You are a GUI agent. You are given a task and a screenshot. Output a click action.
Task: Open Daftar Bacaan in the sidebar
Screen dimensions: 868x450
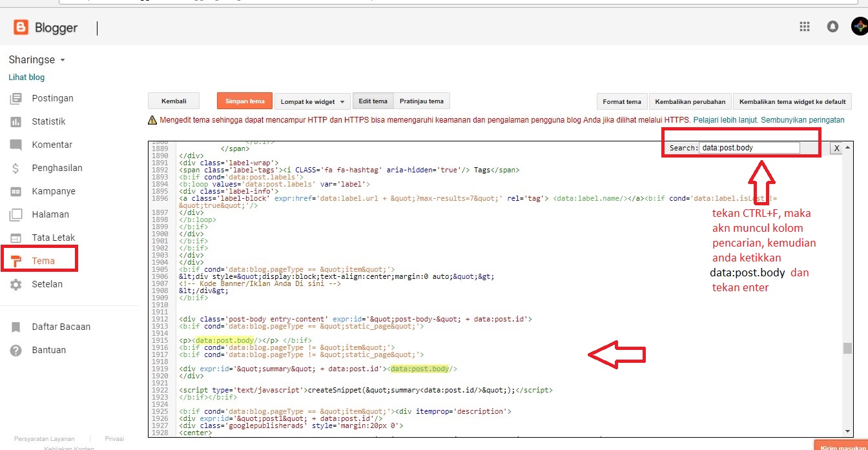coord(61,327)
